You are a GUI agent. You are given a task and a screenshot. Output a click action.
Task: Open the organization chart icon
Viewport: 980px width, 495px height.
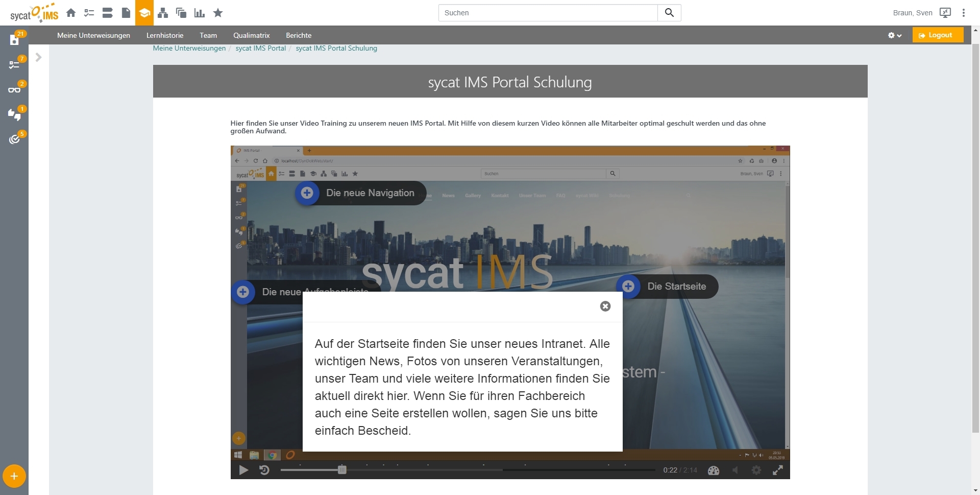click(x=163, y=13)
